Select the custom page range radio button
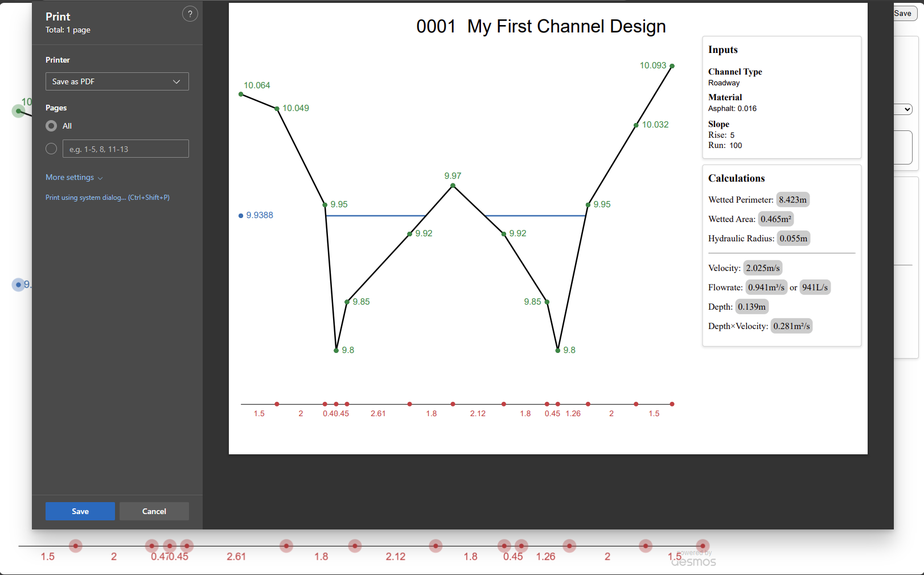The width and height of the screenshot is (924, 575). 51,149
